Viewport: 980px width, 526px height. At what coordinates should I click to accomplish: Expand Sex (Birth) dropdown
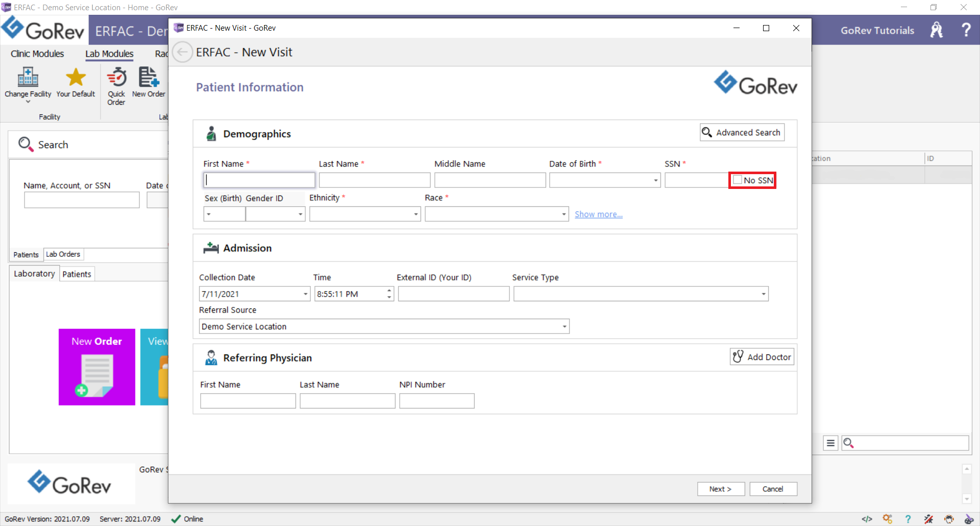209,214
